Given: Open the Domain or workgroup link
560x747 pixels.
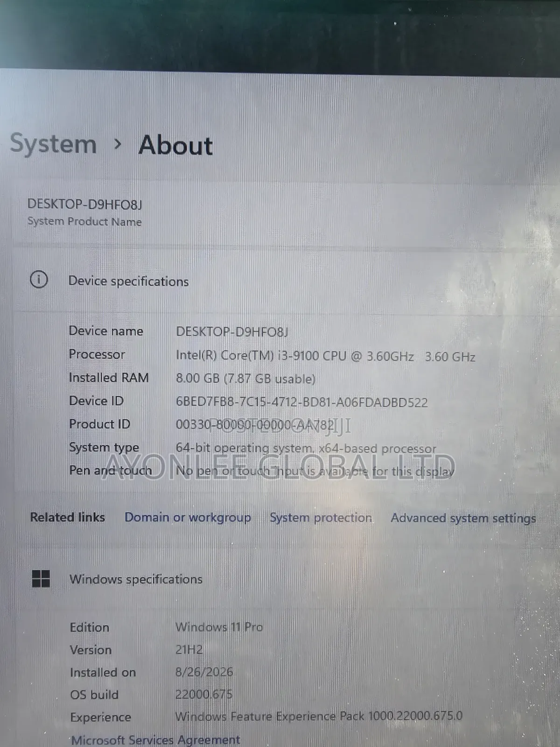Looking at the screenshot, I should pos(188,517).
